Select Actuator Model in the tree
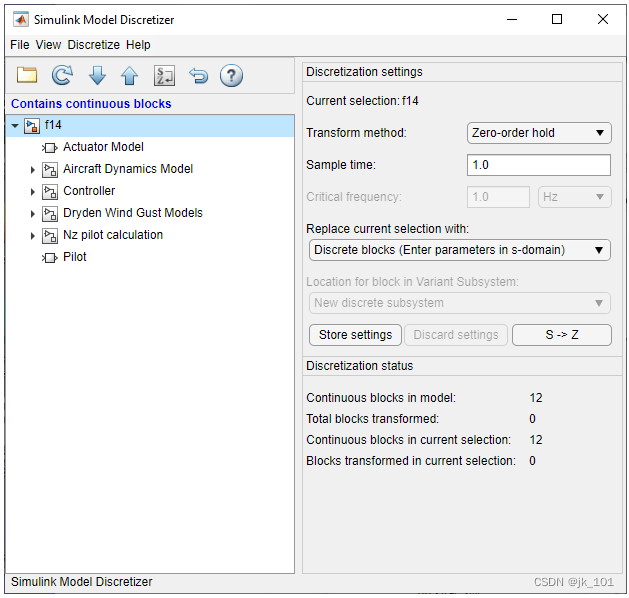Viewport: 629px width, 598px height. 103,147
